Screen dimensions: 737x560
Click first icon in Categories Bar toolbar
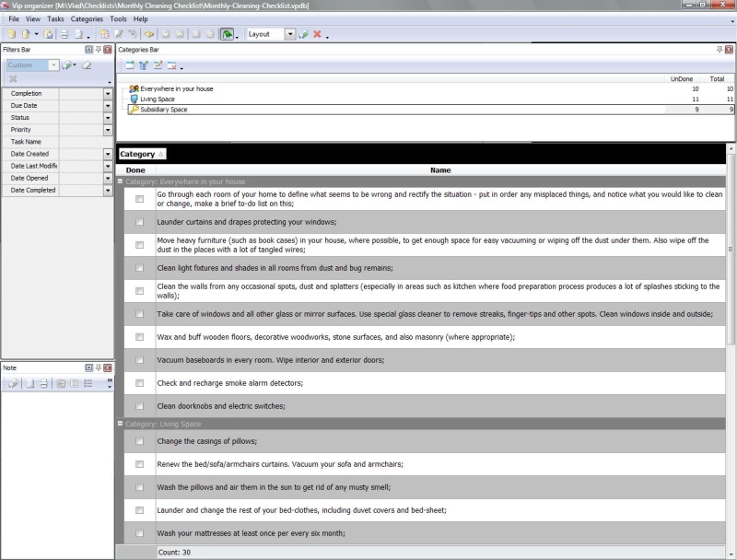click(x=129, y=65)
